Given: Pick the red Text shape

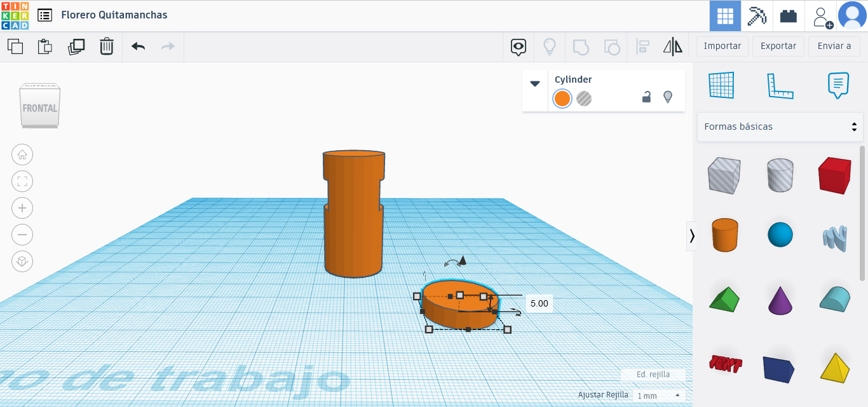Looking at the screenshot, I should [725, 364].
